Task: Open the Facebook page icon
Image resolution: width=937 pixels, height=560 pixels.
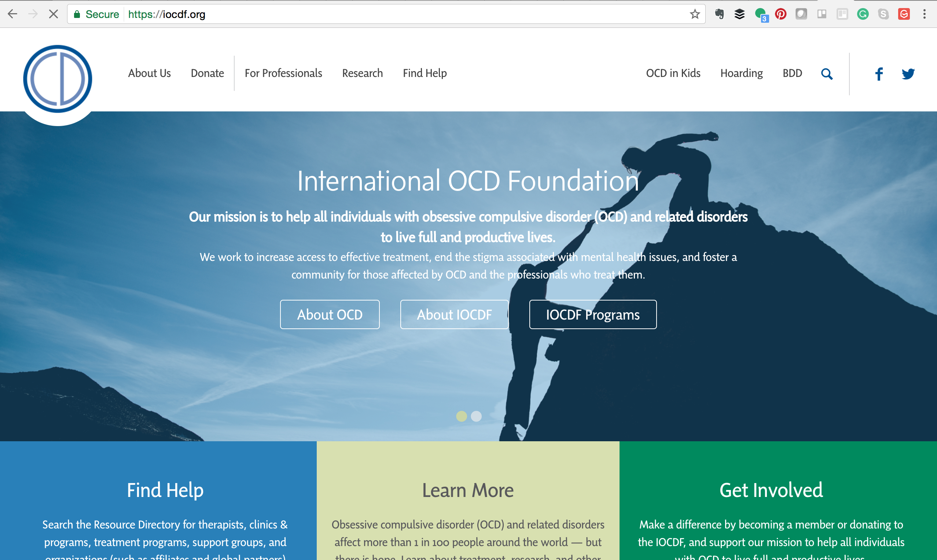Action: pos(879,74)
